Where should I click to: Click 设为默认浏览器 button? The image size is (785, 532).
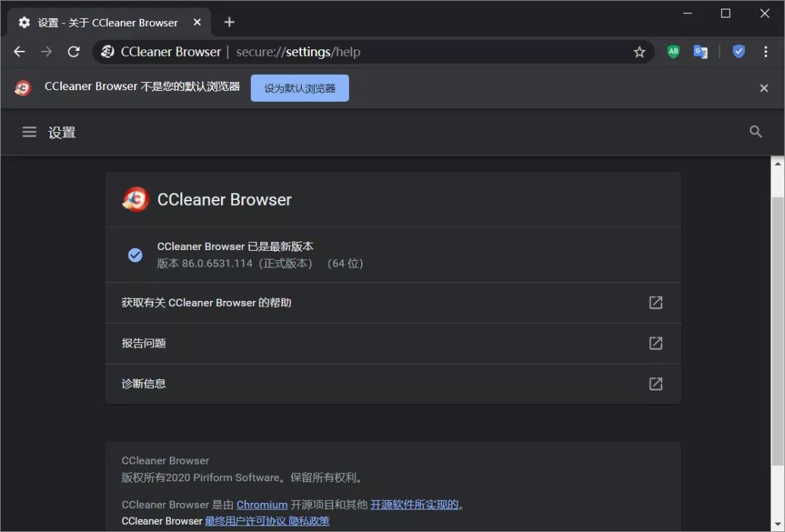300,88
